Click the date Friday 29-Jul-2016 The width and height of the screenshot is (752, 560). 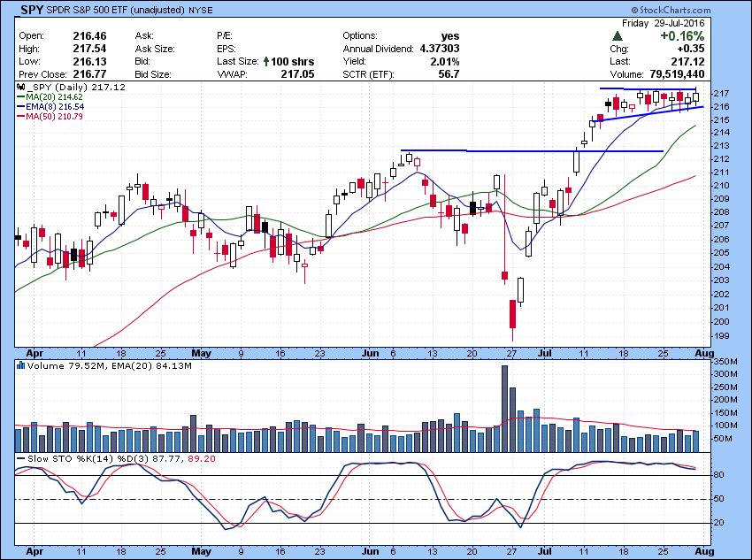pos(663,23)
